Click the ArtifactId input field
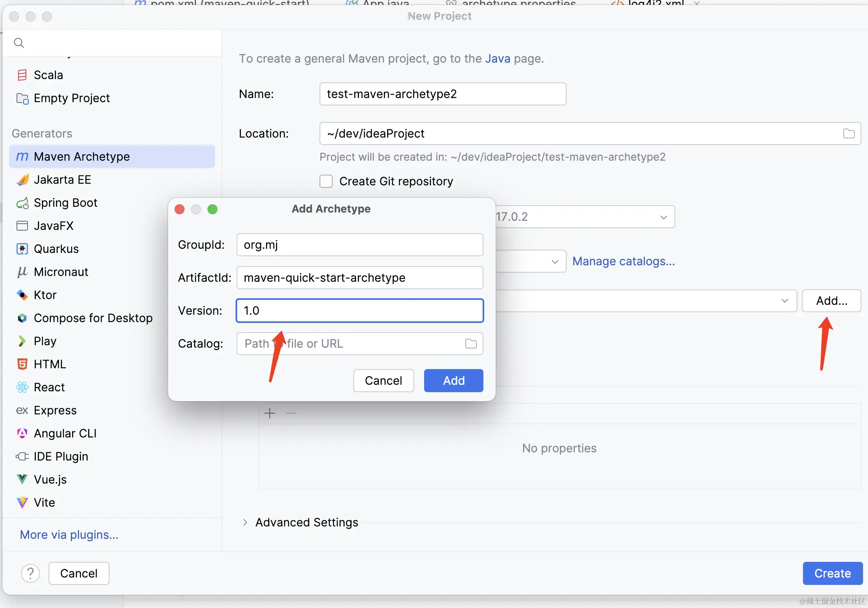Screen dimensions: 868x608 359,278
